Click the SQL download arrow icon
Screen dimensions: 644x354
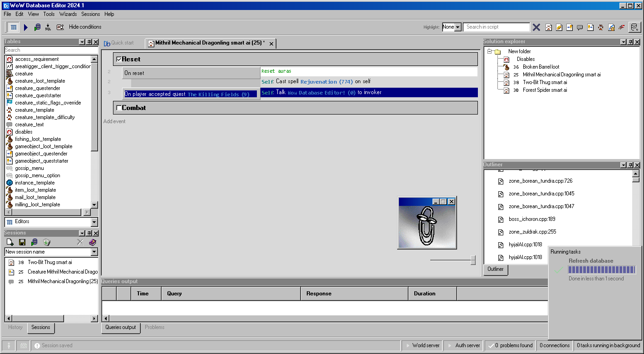tap(48, 27)
